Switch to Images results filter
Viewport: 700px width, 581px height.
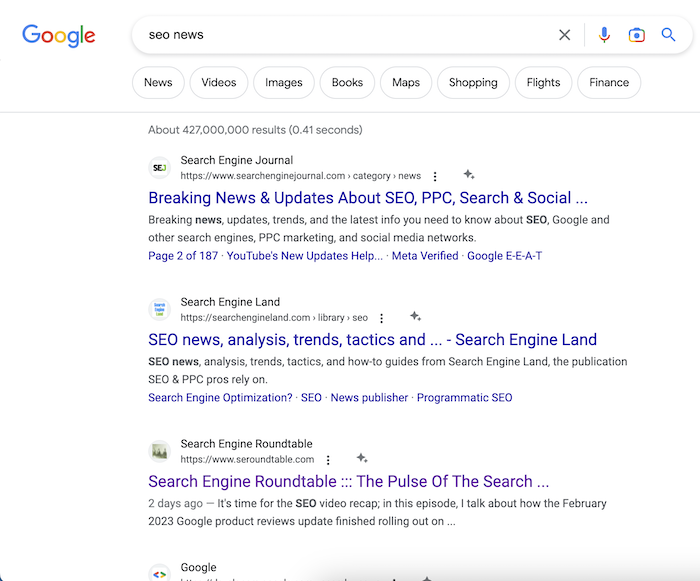click(x=284, y=83)
